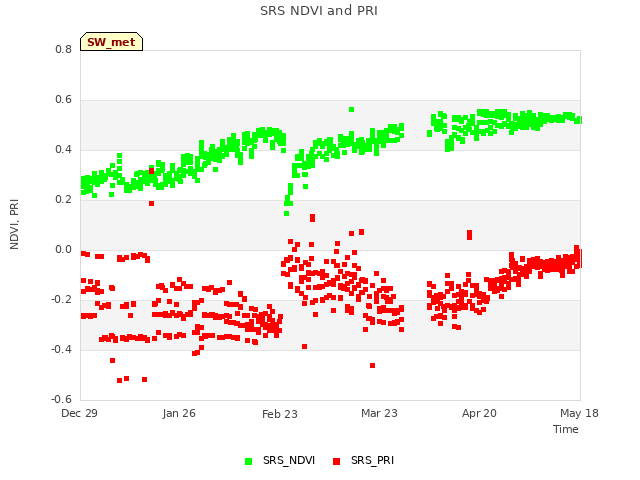This screenshot has width=640, height=480.
Task: Click the Dec 29 axis tick label
Action: pos(80,413)
